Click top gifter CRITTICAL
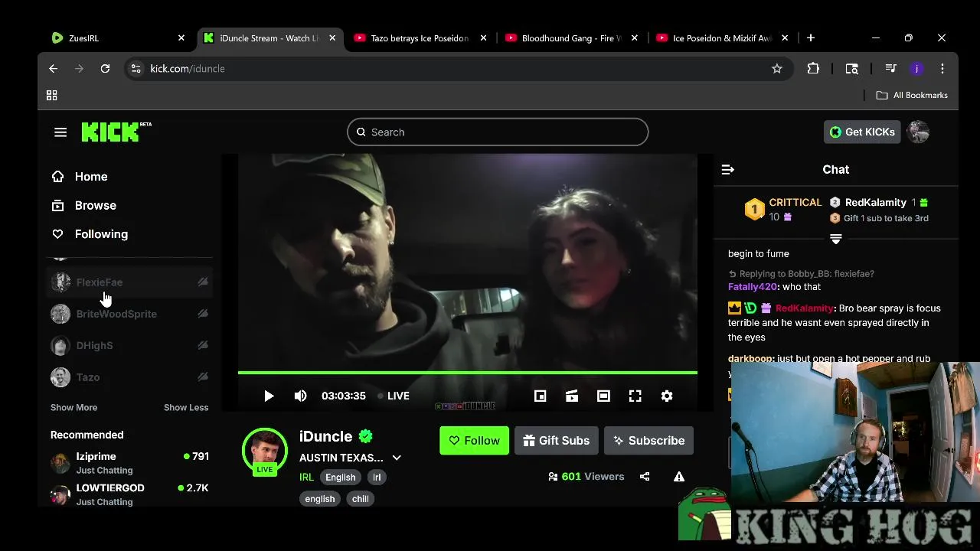980x551 pixels. point(795,203)
